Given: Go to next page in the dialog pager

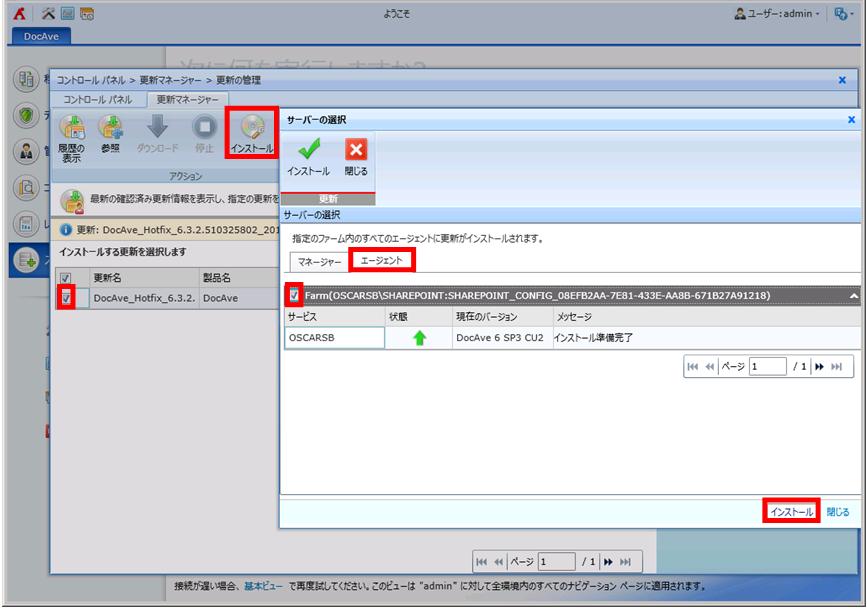Looking at the screenshot, I should [819, 366].
